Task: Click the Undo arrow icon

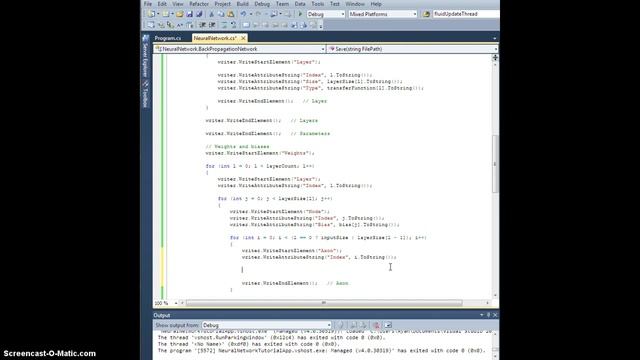Action: pyautogui.click(x=243, y=14)
